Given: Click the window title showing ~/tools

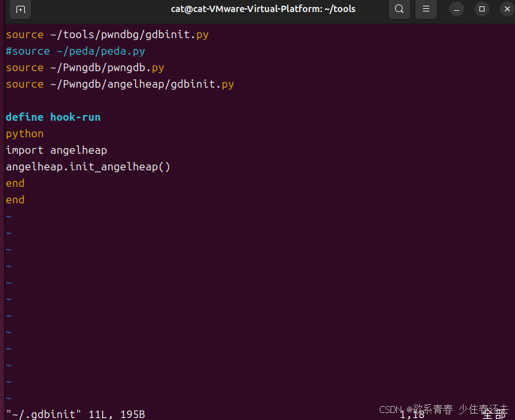Looking at the screenshot, I should tap(263, 9).
